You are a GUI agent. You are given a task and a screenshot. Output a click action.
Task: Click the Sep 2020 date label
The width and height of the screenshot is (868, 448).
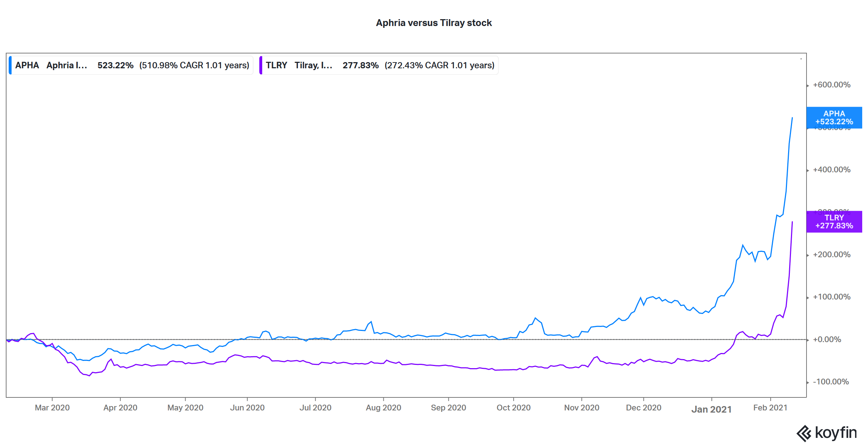click(448, 408)
